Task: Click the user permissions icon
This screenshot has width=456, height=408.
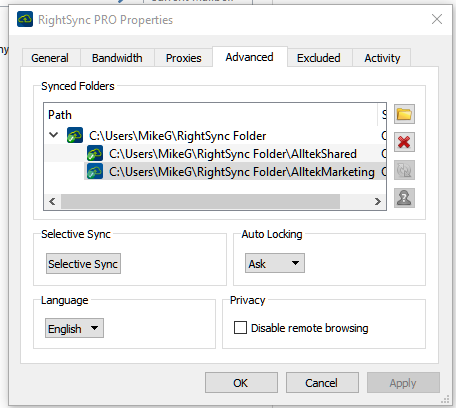Action: [x=404, y=198]
